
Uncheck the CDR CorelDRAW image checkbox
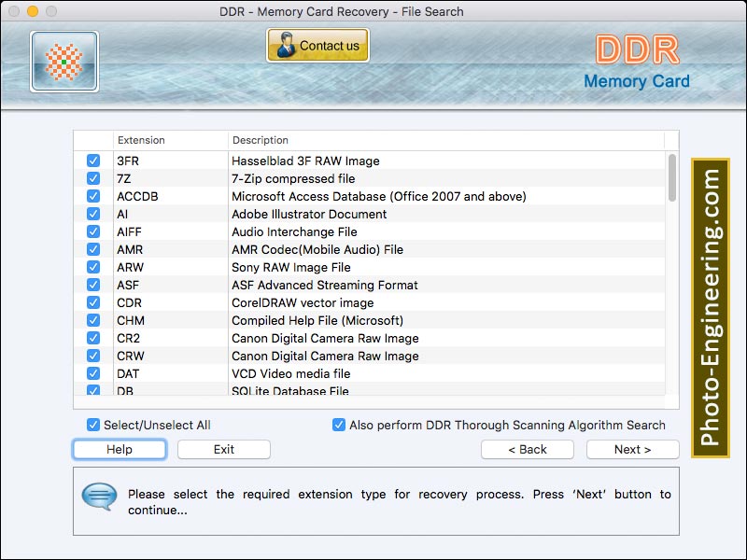tap(92, 302)
